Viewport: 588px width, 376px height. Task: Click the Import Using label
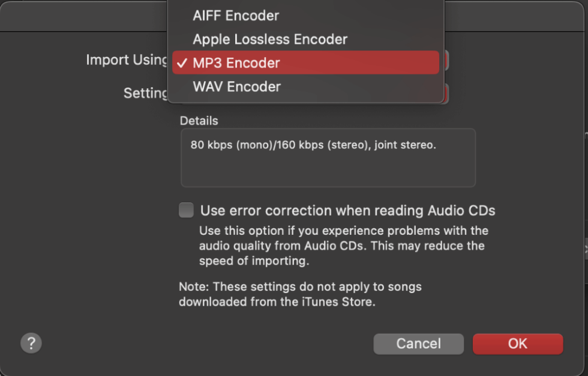[x=127, y=60]
